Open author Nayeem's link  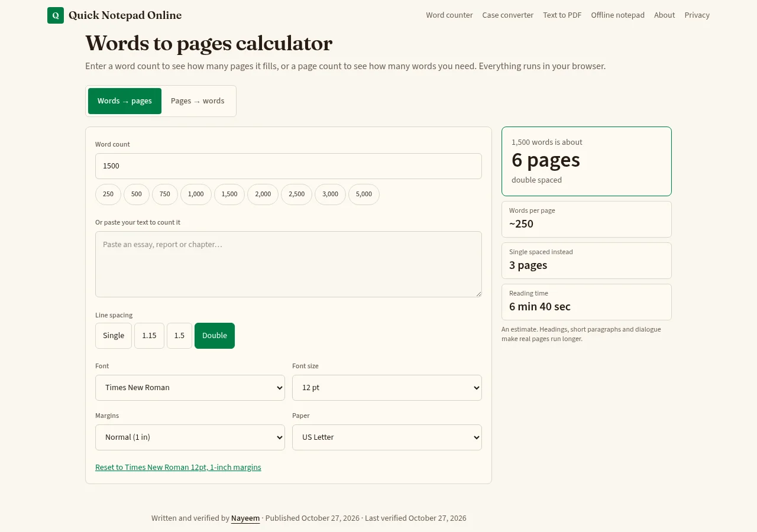pos(245,518)
